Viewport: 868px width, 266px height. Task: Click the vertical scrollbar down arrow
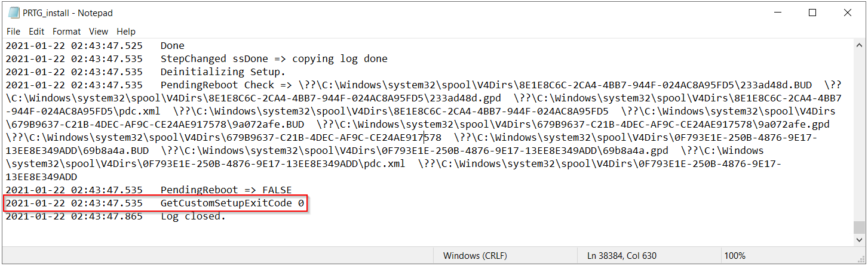(x=859, y=240)
